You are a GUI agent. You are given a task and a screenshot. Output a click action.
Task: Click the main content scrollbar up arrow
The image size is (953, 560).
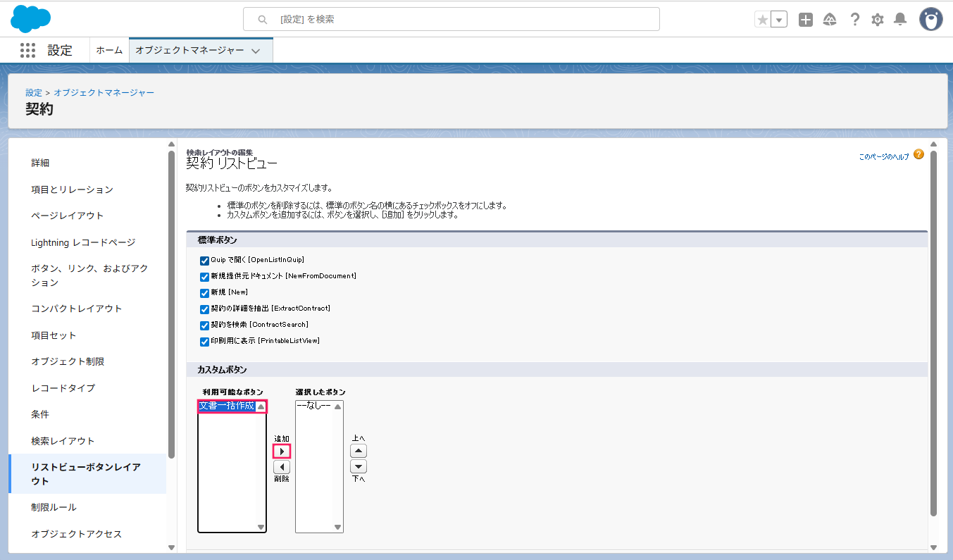tap(934, 144)
